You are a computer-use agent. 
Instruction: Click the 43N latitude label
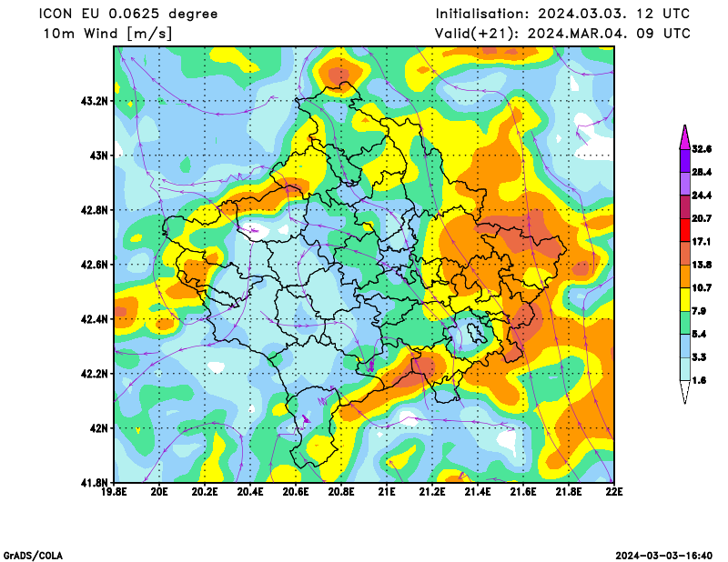point(98,156)
